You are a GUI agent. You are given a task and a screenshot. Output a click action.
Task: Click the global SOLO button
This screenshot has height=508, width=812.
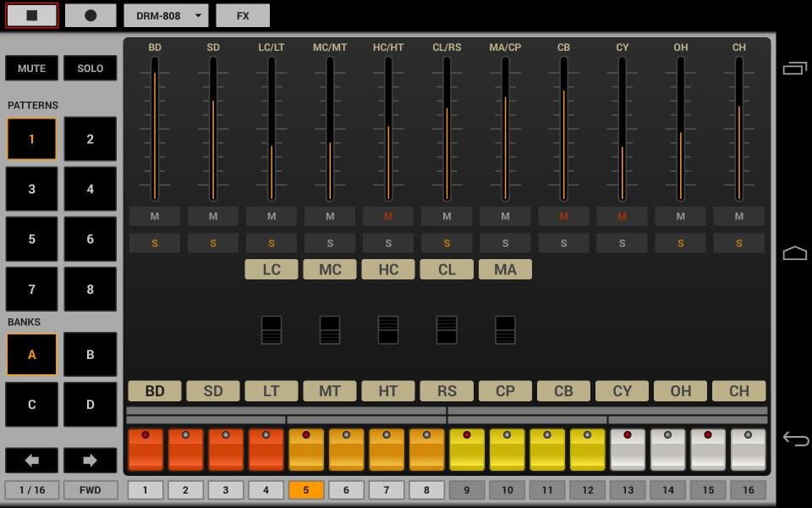coord(90,69)
